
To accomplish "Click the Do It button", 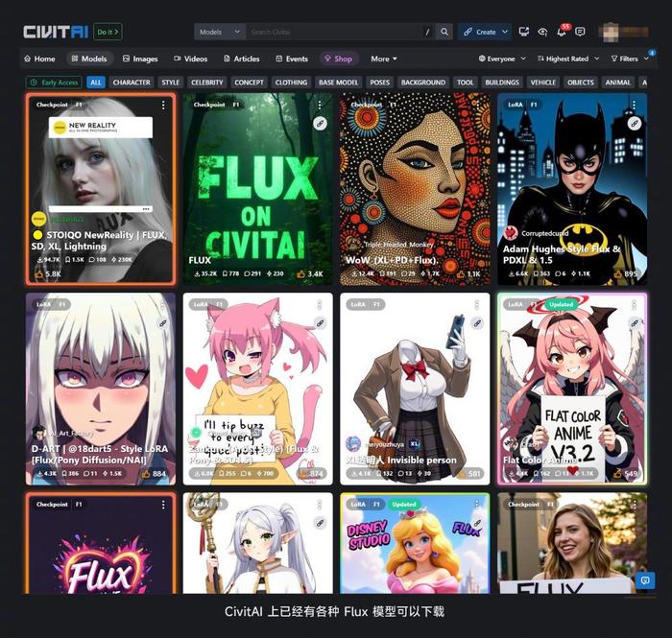I will [108, 32].
